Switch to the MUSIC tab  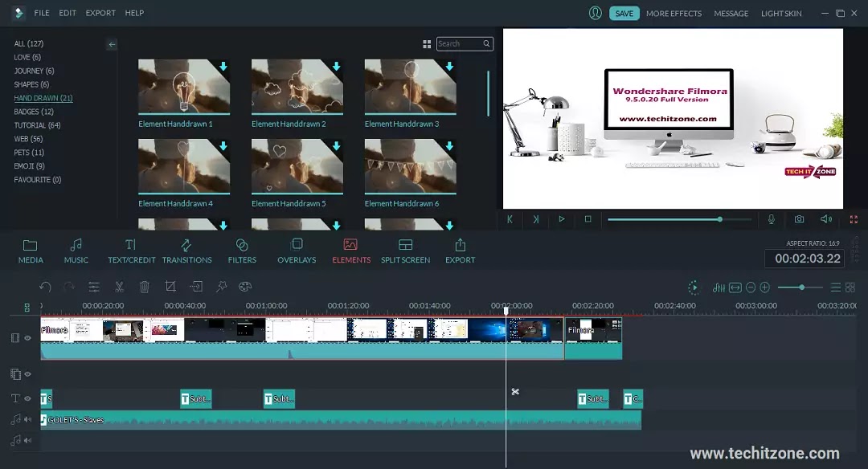point(76,251)
